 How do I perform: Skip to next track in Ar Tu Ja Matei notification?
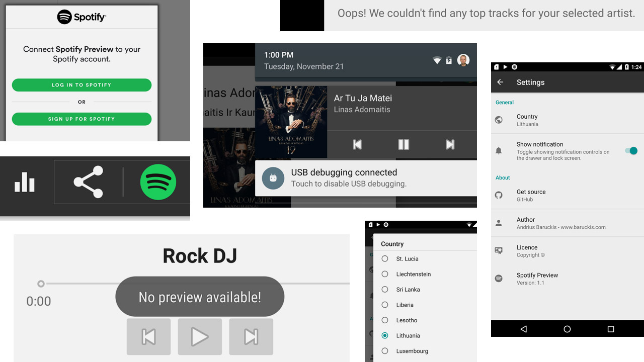[450, 145]
